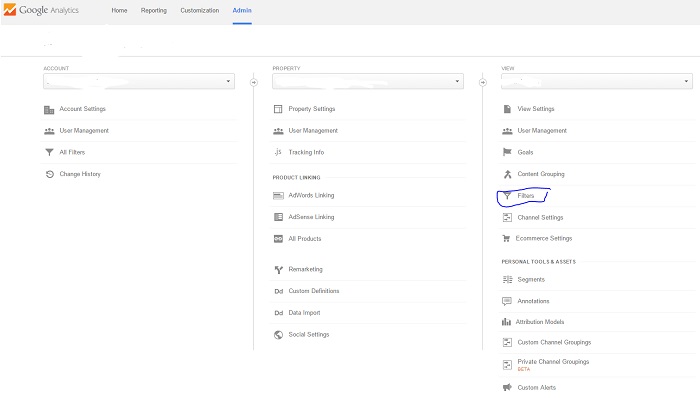Click the Change History clock icon
Image resolution: width=700 pixels, height=398 pixels.
[x=50, y=174]
